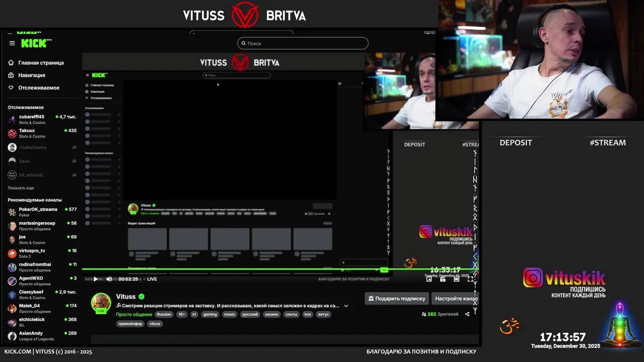Enter fullscreen on the player
This screenshot has width=644, height=362.
click(470, 279)
